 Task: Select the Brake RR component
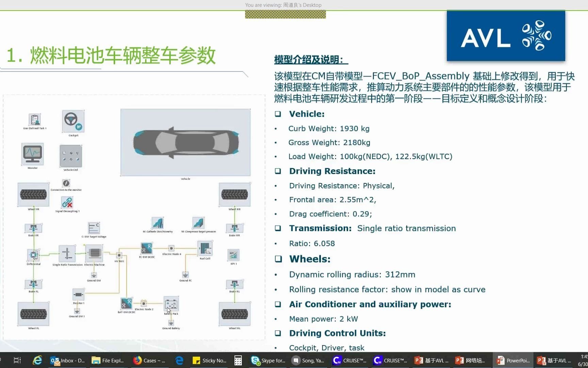point(235,228)
